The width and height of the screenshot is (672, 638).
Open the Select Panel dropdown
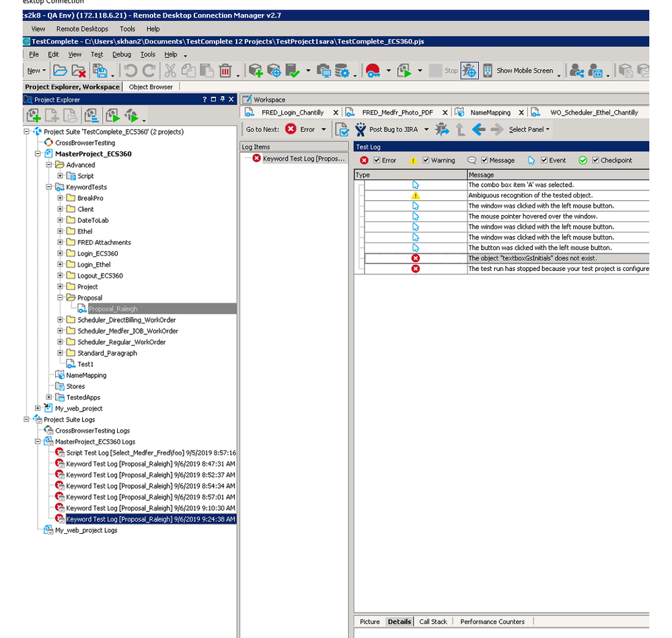[529, 130]
